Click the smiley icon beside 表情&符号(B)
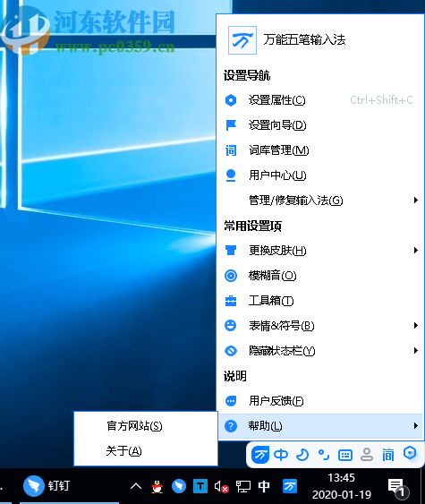The image size is (425, 504). pyautogui.click(x=230, y=325)
